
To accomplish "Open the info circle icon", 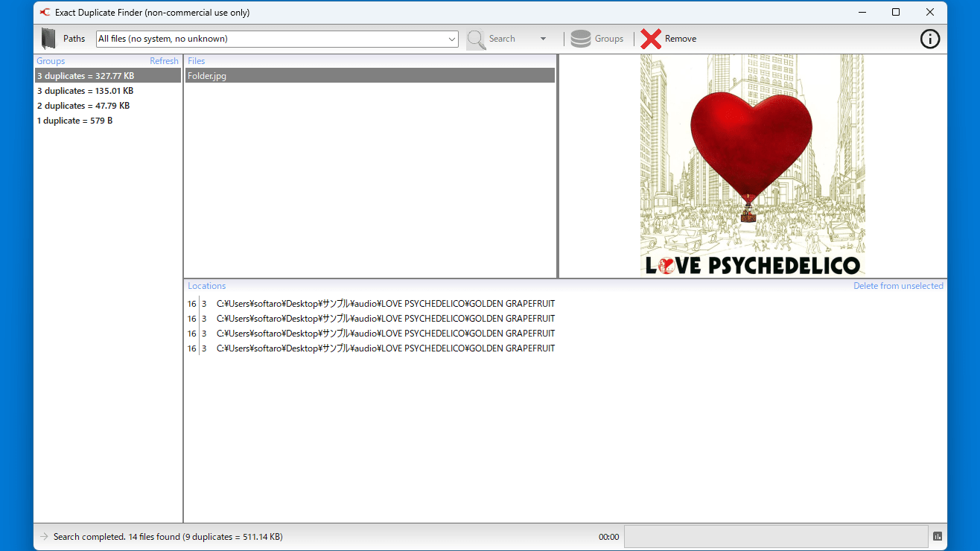I will coord(930,39).
